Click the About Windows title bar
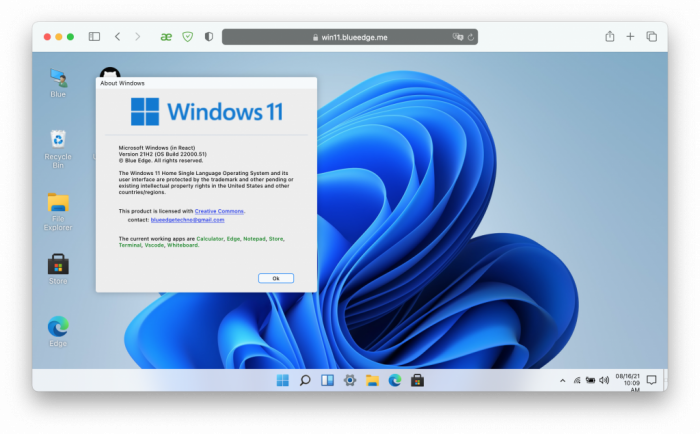The height and width of the screenshot is (434, 700). 206,83
